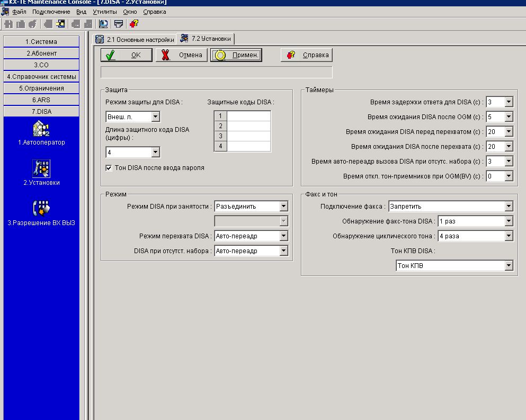
Task: Click the computer monitor toolbar icon
Action: (x=103, y=24)
